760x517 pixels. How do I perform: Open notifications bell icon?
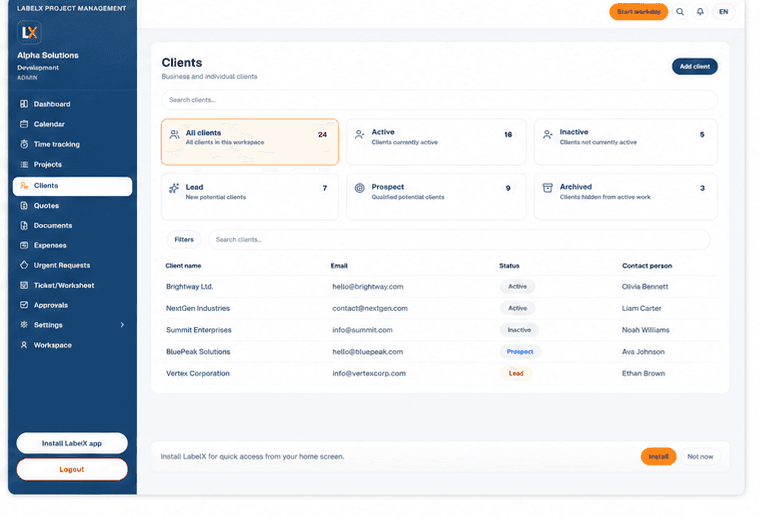(700, 12)
